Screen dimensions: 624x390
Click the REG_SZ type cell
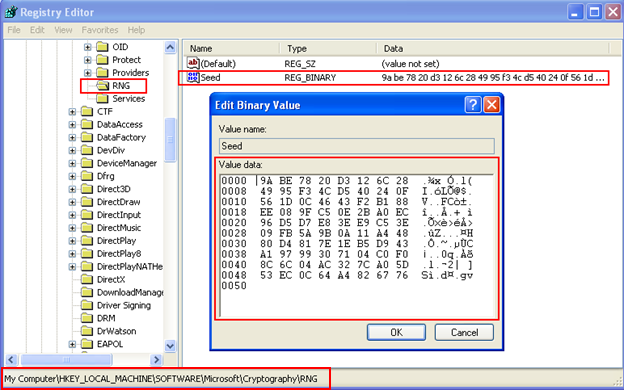click(299, 63)
